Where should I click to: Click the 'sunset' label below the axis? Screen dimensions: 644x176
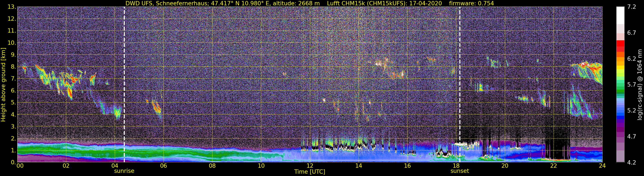(460, 171)
